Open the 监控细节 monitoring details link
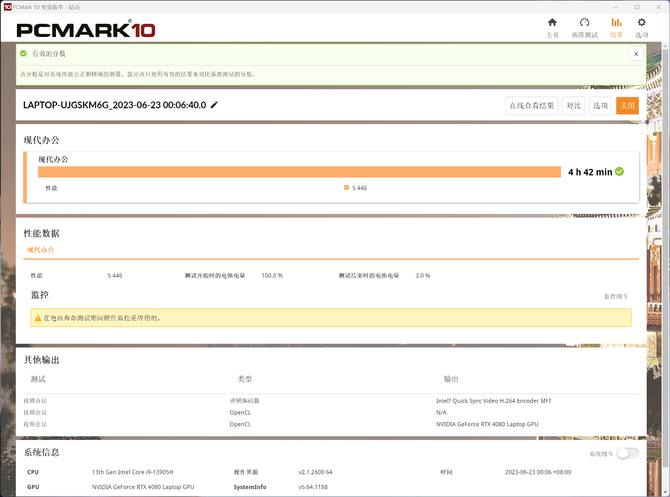The image size is (670, 497). [x=616, y=296]
